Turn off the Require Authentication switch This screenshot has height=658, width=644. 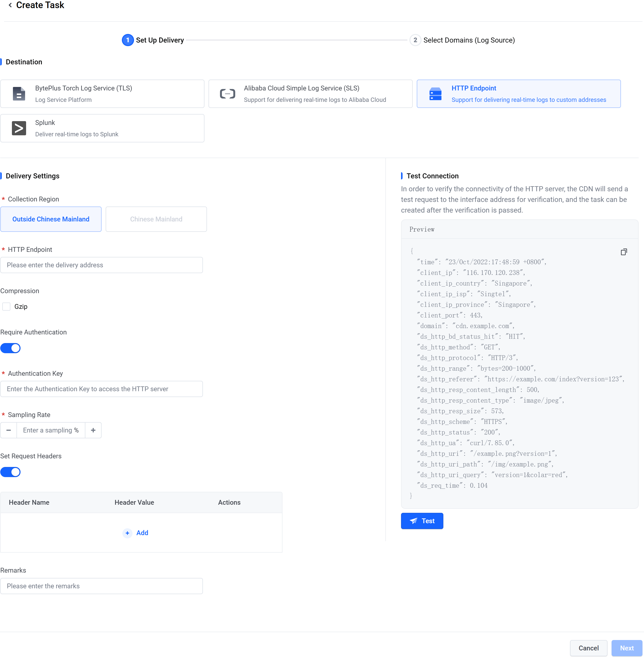(10, 348)
